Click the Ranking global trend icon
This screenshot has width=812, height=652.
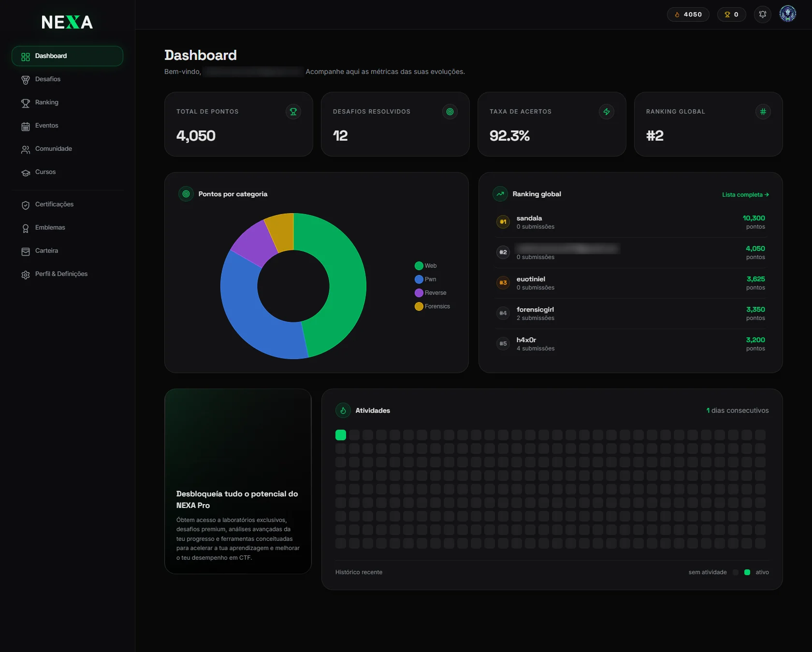coord(500,194)
